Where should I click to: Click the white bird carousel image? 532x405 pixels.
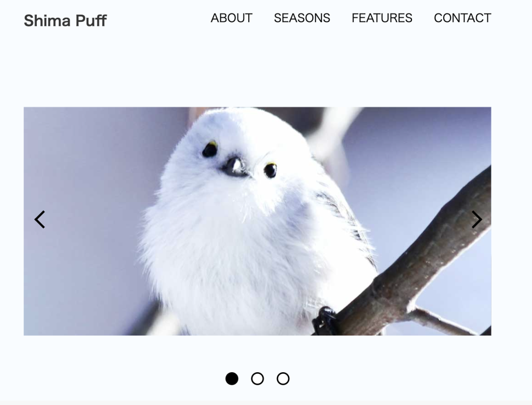[257, 221]
